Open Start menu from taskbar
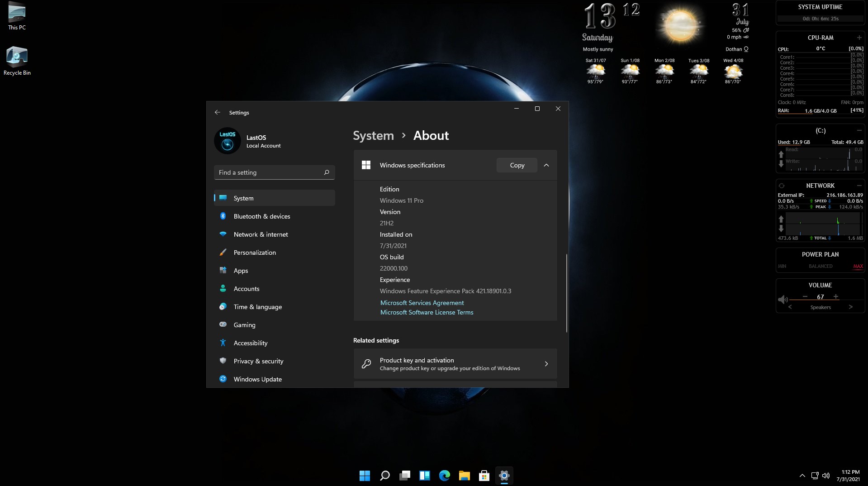The height and width of the screenshot is (486, 868). click(x=365, y=476)
